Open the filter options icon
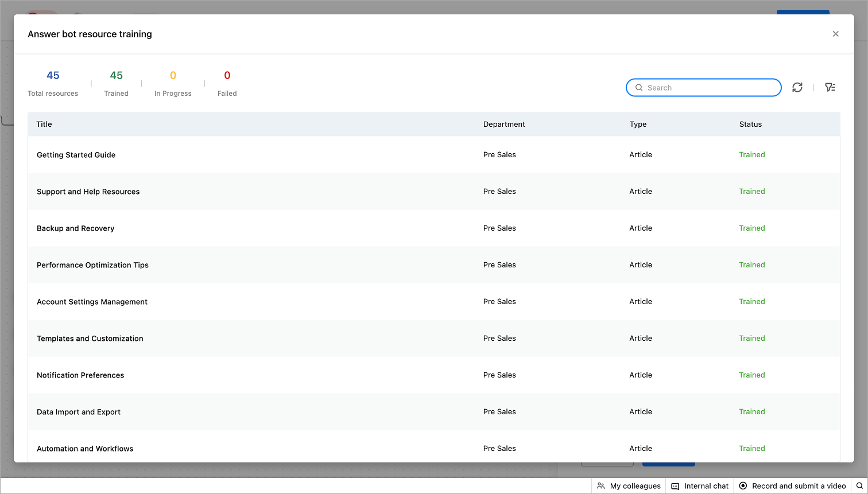This screenshot has width=868, height=494. (830, 87)
